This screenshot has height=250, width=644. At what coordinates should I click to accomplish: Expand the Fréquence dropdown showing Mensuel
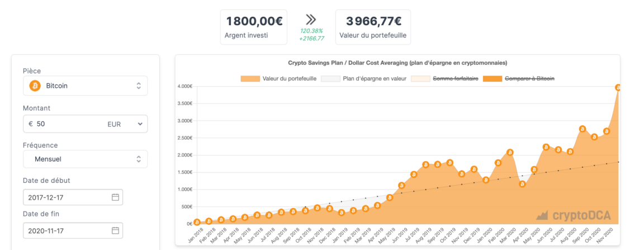click(x=139, y=159)
